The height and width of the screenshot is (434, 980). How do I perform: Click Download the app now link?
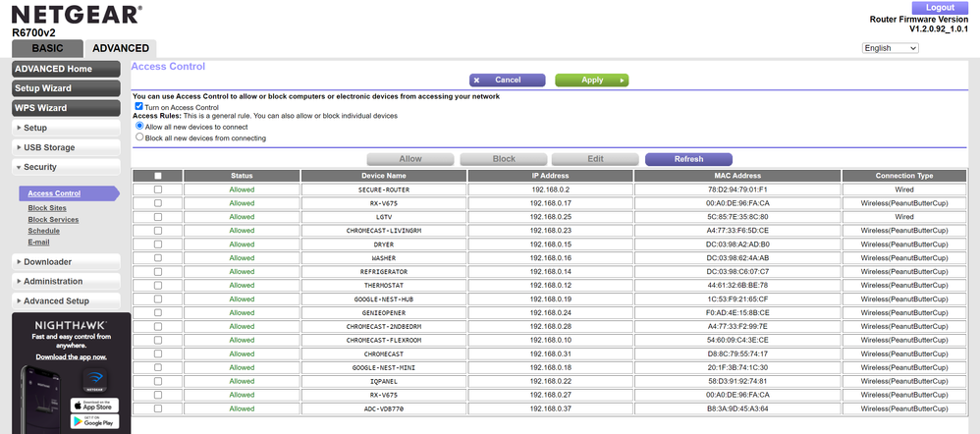(x=72, y=356)
